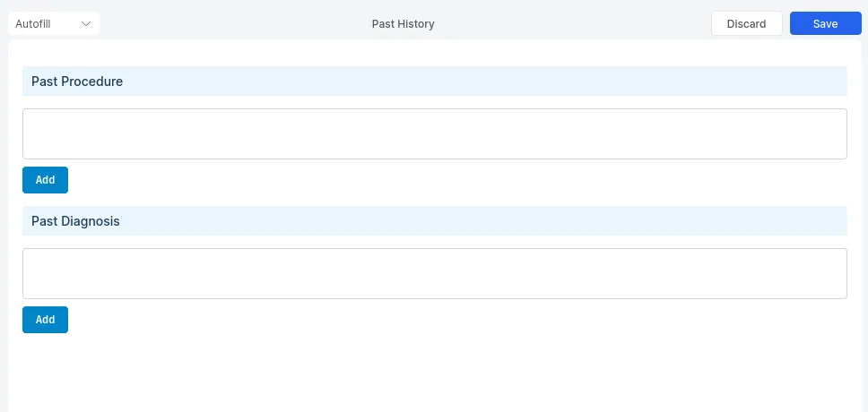Select the Past Procedure section header

point(77,82)
